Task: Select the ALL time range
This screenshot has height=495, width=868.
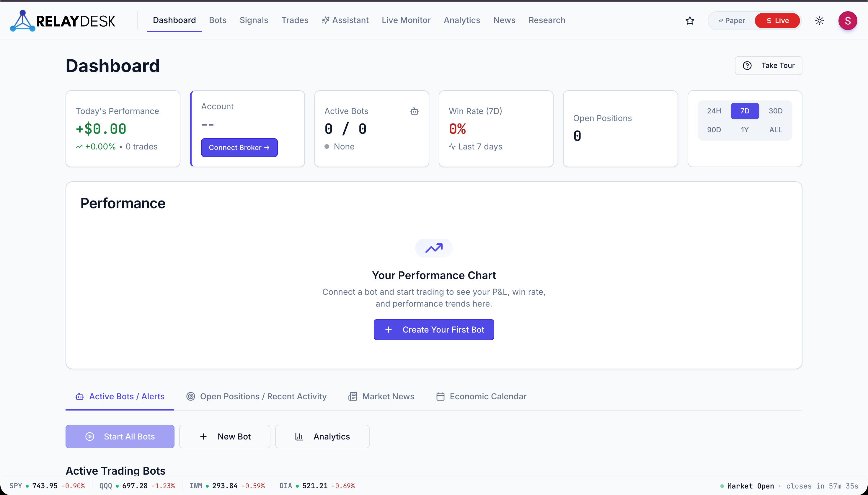Action: click(776, 130)
